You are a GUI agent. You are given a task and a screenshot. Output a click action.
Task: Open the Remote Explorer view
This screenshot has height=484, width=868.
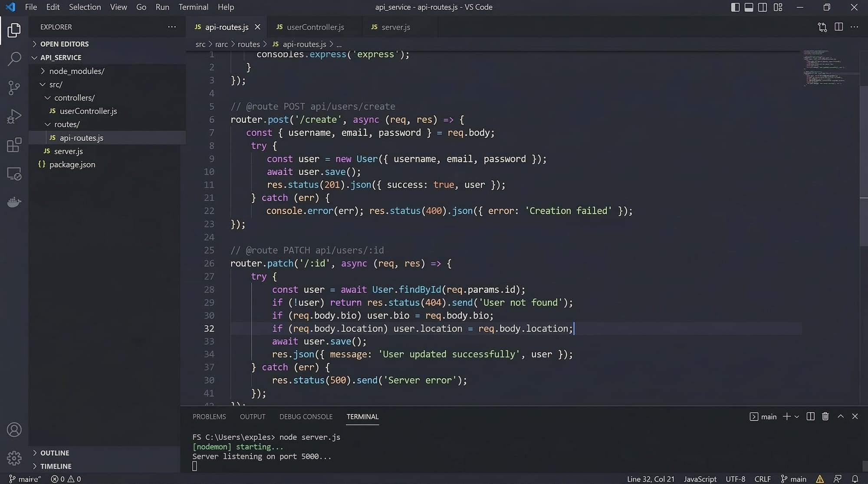coord(14,174)
